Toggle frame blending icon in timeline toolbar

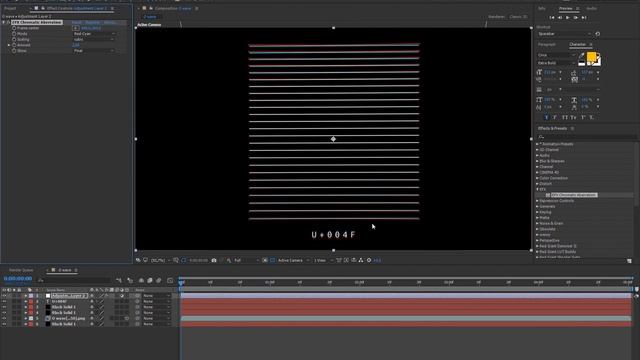coord(150,280)
